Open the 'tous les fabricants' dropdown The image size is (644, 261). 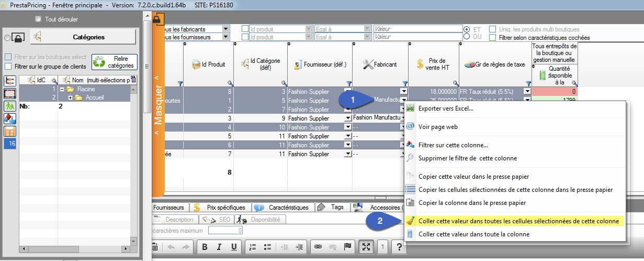pyautogui.click(x=226, y=29)
